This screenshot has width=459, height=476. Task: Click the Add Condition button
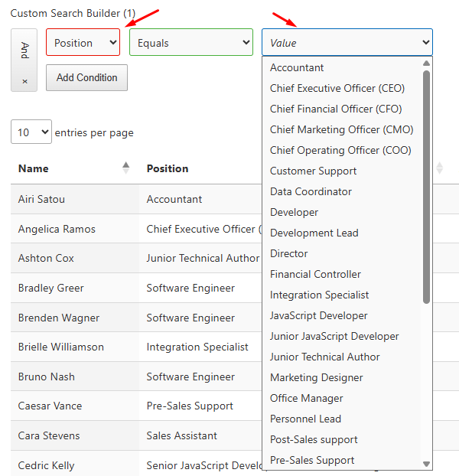(x=86, y=77)
